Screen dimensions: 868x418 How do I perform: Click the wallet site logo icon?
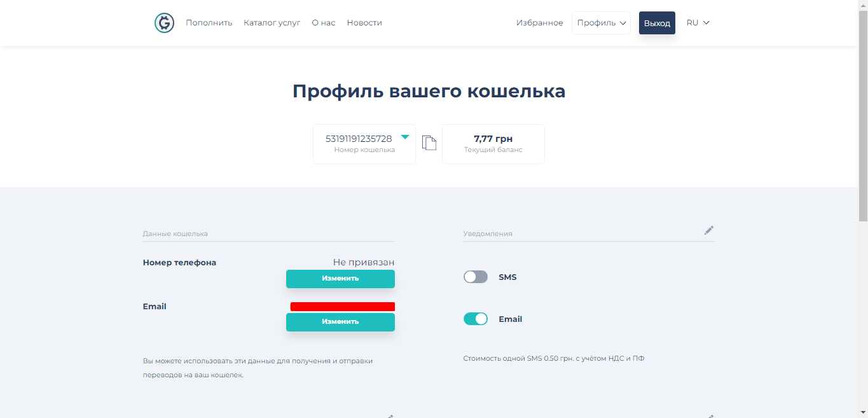click(164, 23)
